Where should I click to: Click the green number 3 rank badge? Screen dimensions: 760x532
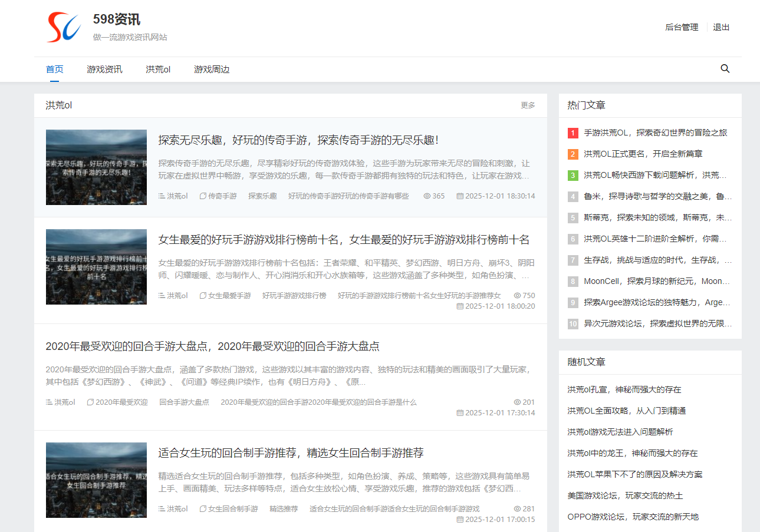pos(573,175)
